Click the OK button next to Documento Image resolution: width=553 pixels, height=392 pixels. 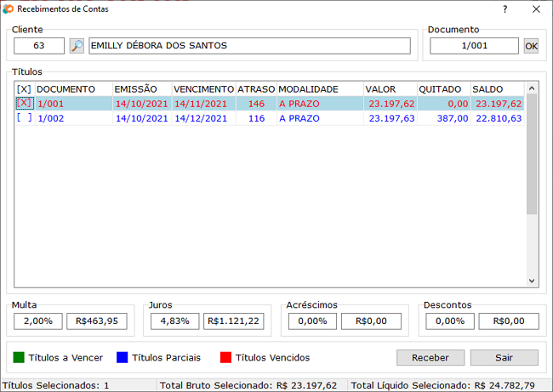(531, 46)
